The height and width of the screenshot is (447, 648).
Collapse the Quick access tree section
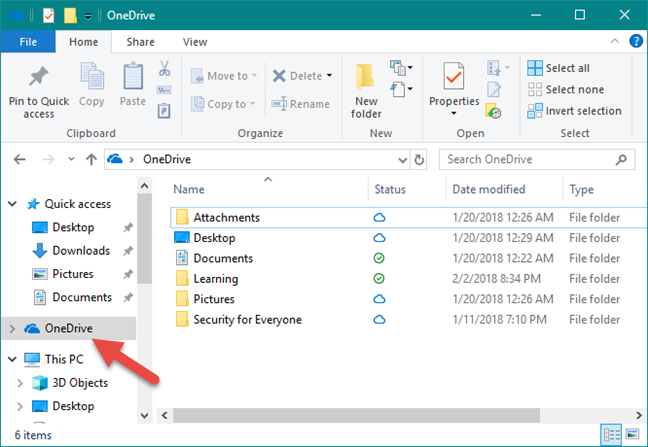click(11, 204)
